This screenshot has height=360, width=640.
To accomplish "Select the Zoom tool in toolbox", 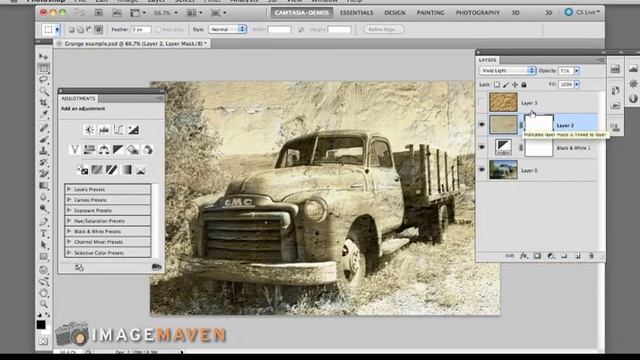I will tap(43, 304).
